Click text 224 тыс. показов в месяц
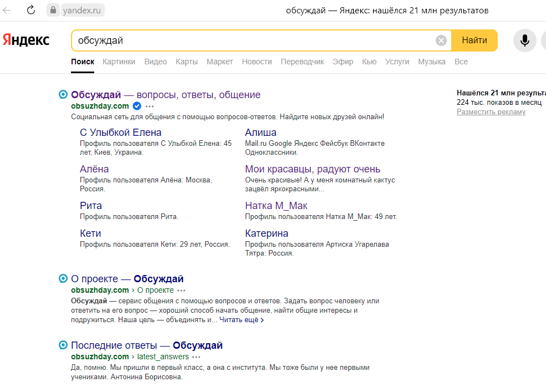This screenshot has height=392, width=546. (499, 103)
